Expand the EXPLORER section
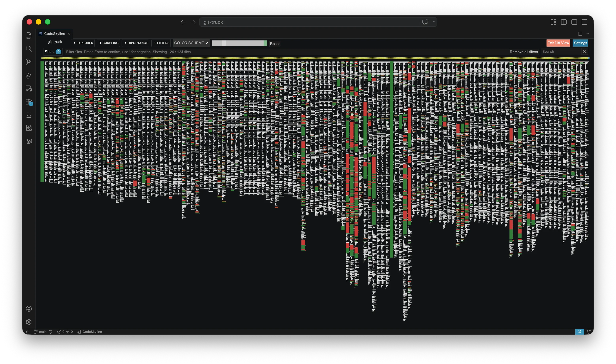 (83, 43)
